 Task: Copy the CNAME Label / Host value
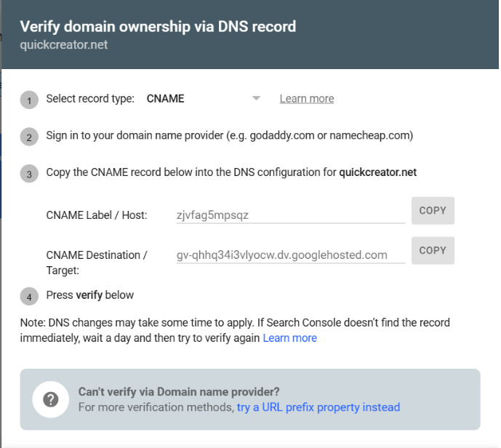click(433, 211)
